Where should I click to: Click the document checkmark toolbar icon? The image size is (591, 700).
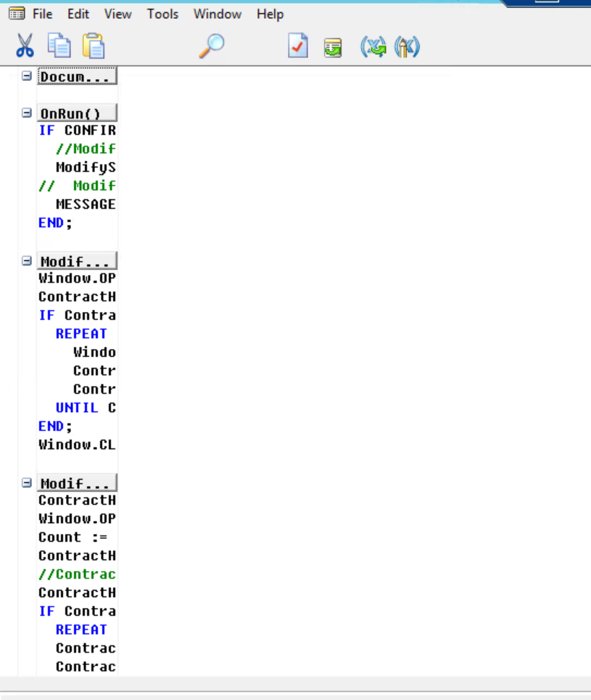coord(298,46)
